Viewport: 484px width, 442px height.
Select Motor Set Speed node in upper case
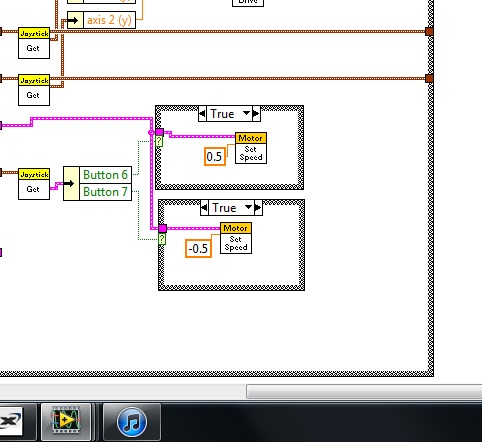[x=251, y=148]
